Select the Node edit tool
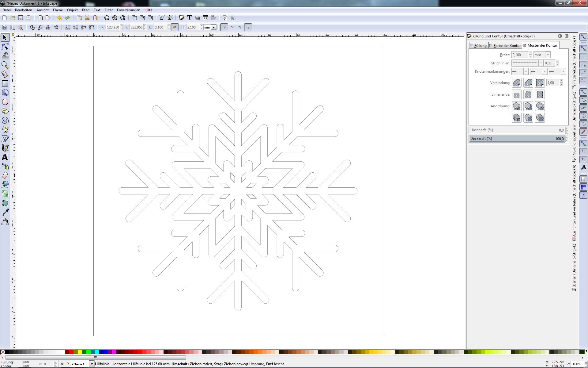Image resolution: width=588 pixels, height=368 pixels. (x=5, y=47)
